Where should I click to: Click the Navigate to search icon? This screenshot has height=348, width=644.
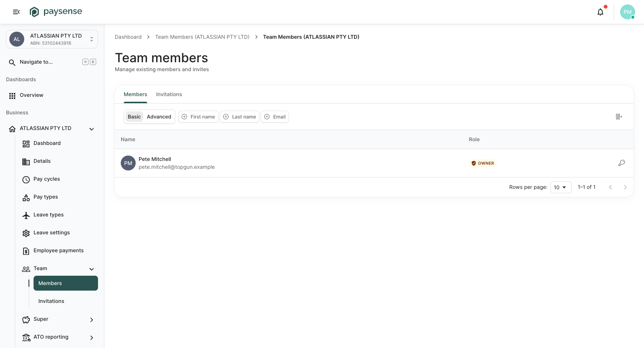12,62
